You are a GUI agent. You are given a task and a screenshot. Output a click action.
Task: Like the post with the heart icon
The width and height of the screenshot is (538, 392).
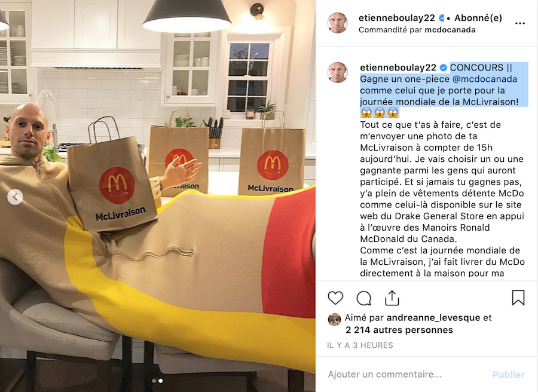[x=335, y=298]
